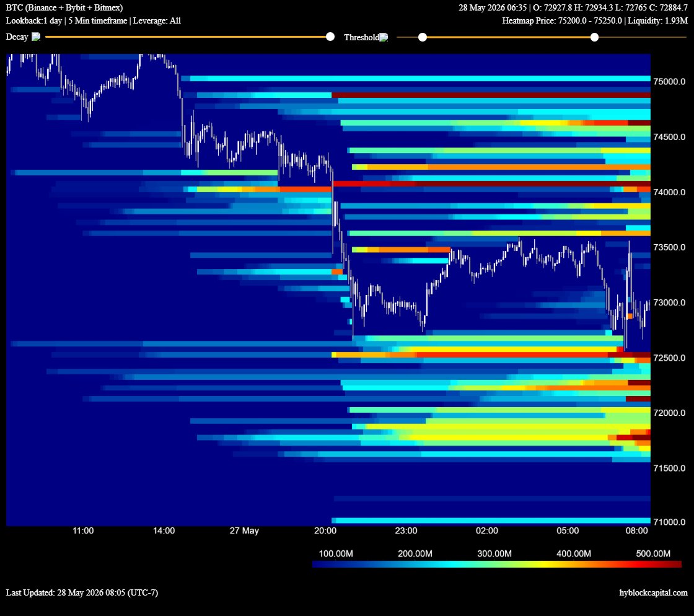The width and height of the screenshot is (694, 616).
Task: Click the 11:00 time axis label
Action: [83, 530]
